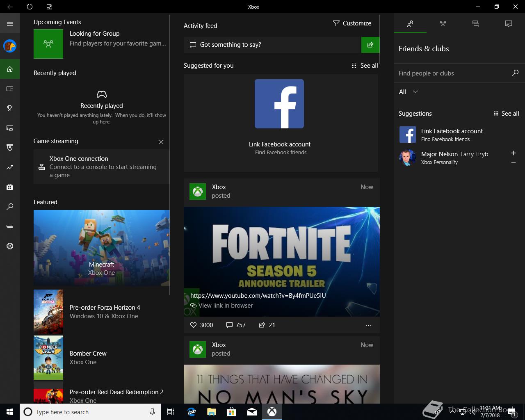525x420 pixels.
Task: Click Windows Start button
Action: [x=10, y=412]
